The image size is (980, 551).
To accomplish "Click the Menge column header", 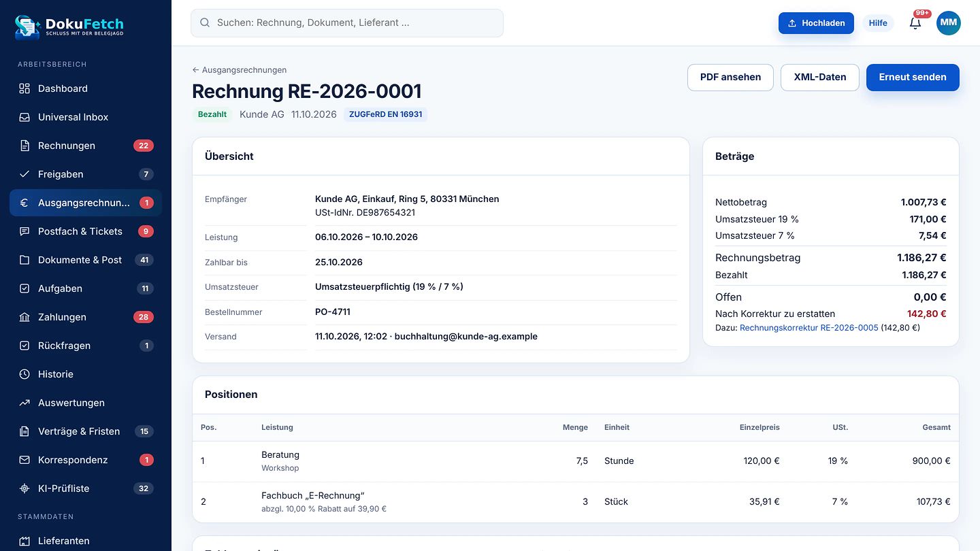I will (575, 427).
